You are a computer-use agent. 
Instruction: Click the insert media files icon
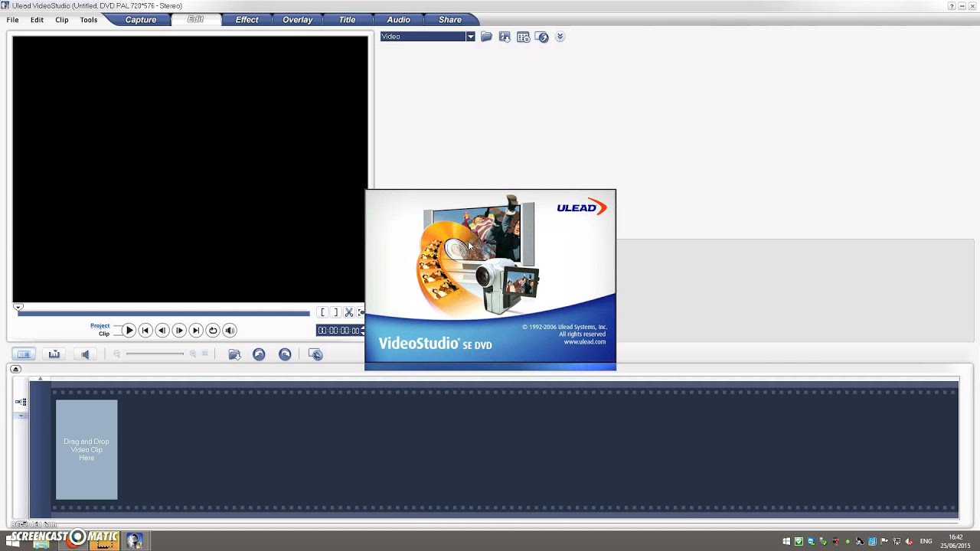(234, 354)
